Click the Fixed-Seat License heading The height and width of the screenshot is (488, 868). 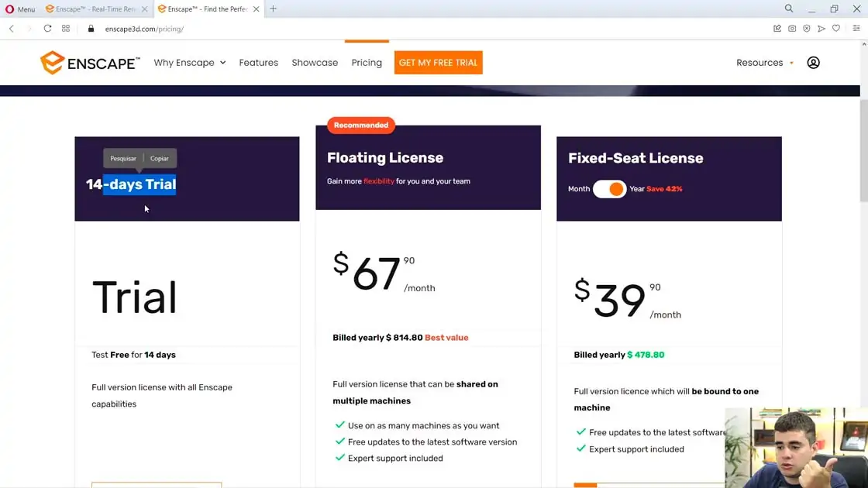pyautogui.click(x=635, y=158)
